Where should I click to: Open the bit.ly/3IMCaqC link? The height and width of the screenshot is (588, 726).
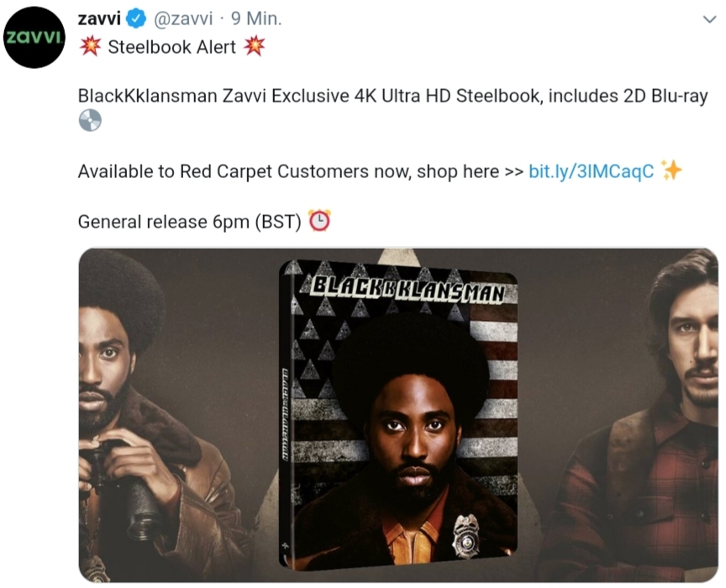click(x=591, y=171)
